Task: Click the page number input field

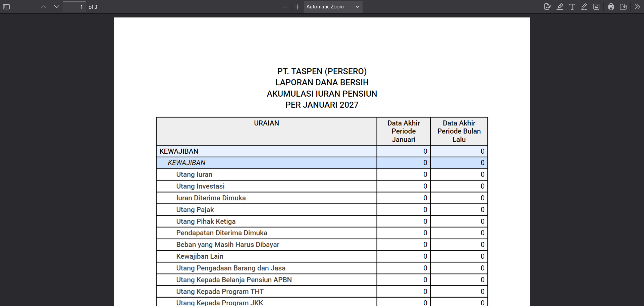Action: 74,7
